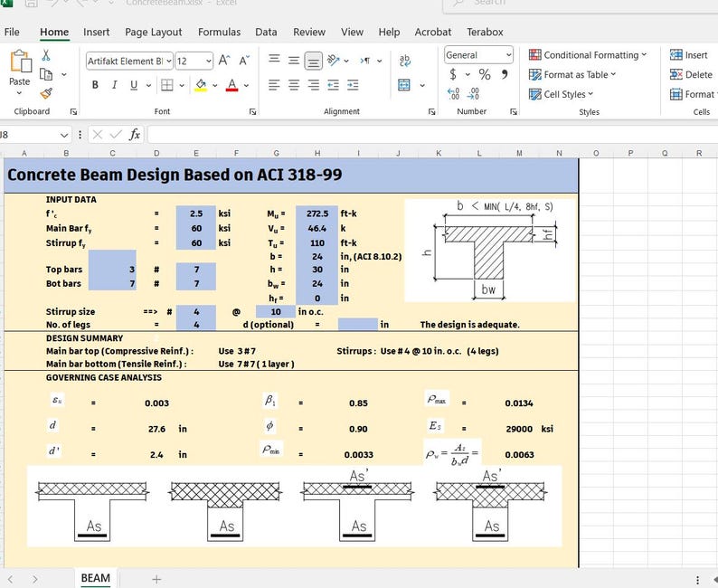718x588 pixels.
Task: Increase indent
Action: pos(353,85)
